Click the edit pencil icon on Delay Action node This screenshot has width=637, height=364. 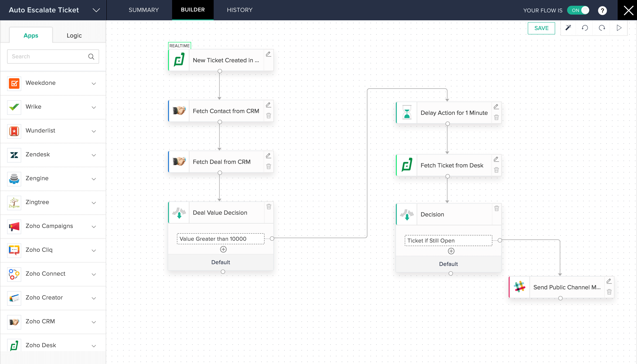point(496,107)
